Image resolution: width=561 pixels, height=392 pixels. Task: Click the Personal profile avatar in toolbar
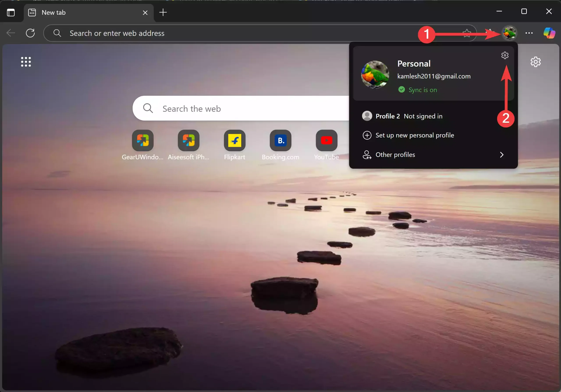(x=509, y=33)
